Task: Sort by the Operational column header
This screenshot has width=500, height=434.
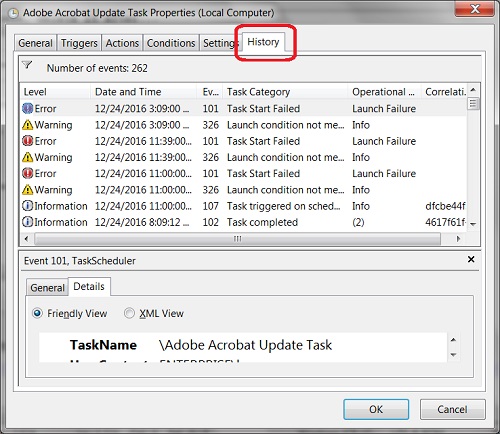Action: pos(385,92)
